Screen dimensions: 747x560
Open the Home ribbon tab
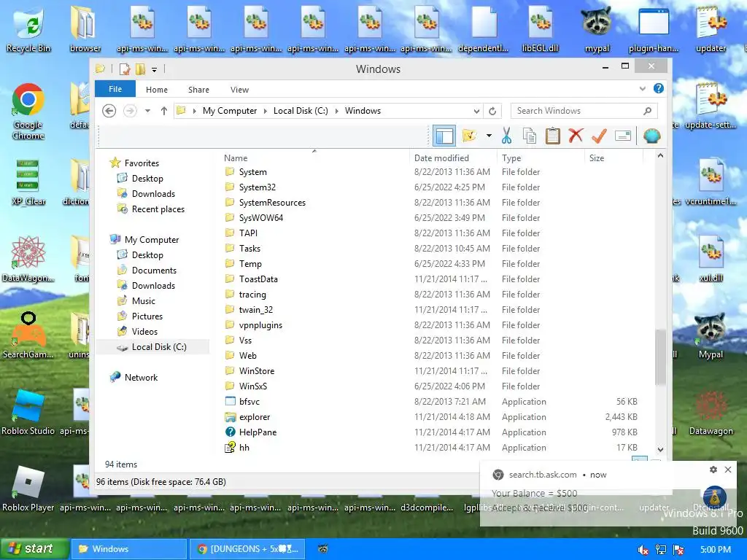[x=157, y=90]
